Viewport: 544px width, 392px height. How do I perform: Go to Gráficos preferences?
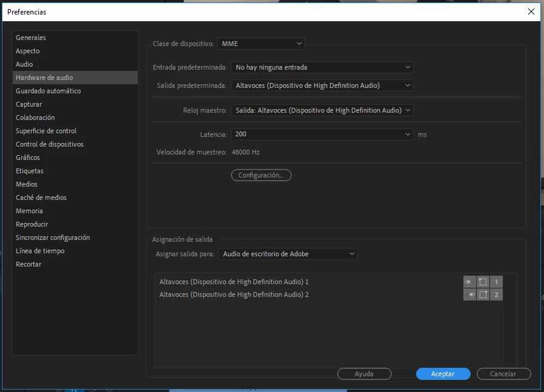pyautogui.click(x=75, y=158)
